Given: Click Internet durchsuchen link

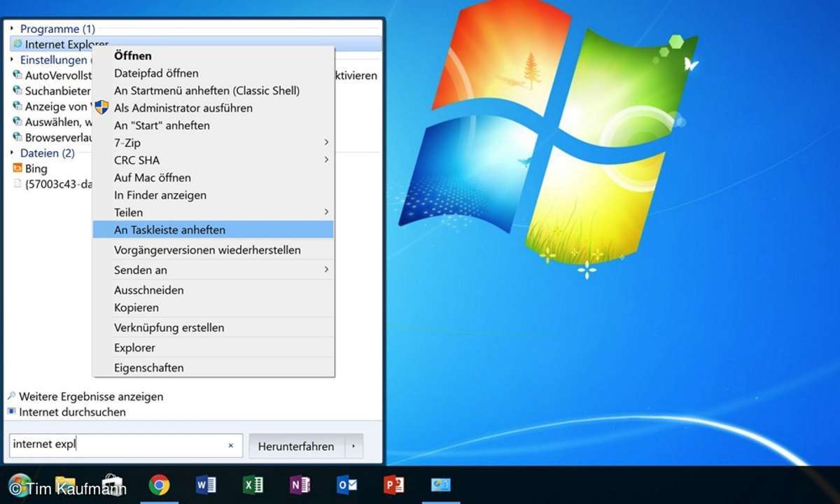Looking at the screenshot, I should [73, 412].
